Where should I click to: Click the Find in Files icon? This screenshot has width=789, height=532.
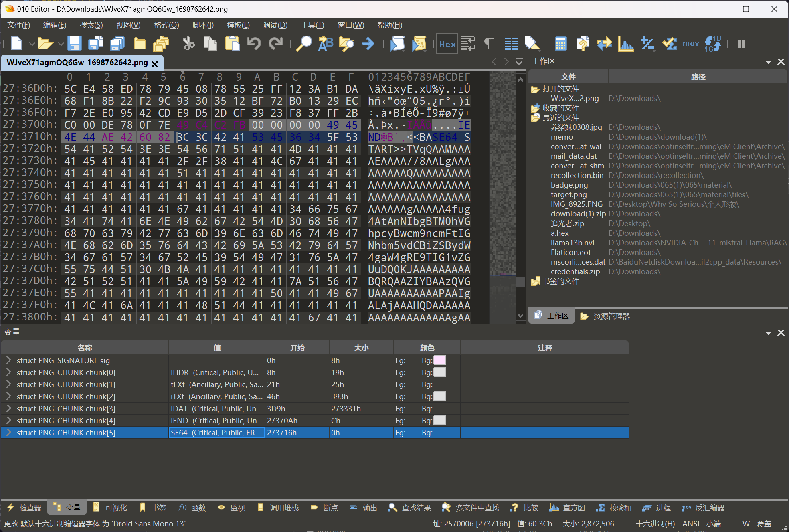(347, 43)
